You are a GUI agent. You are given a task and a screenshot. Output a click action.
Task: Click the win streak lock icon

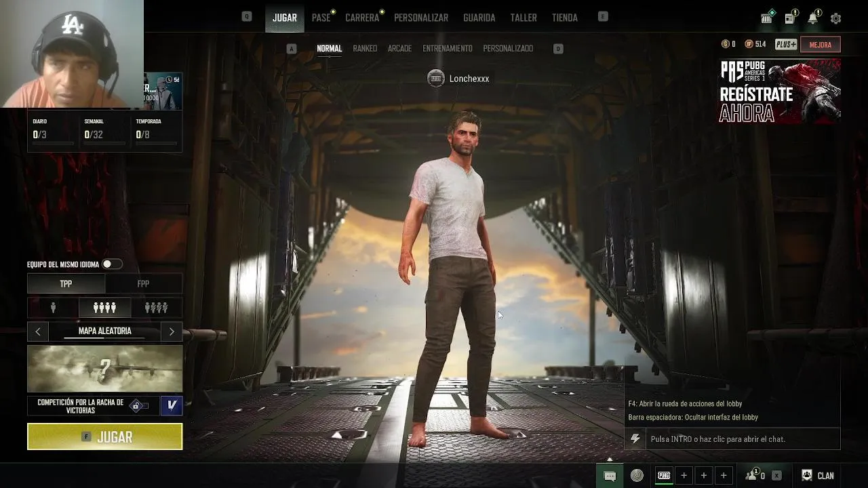pyautogui.click(x=137, y=406)
